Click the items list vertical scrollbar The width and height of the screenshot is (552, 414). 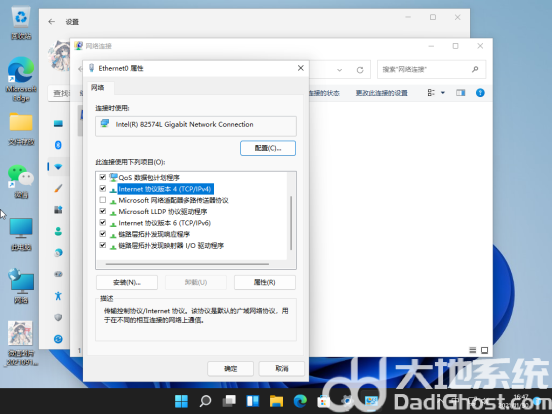point(291,222)
